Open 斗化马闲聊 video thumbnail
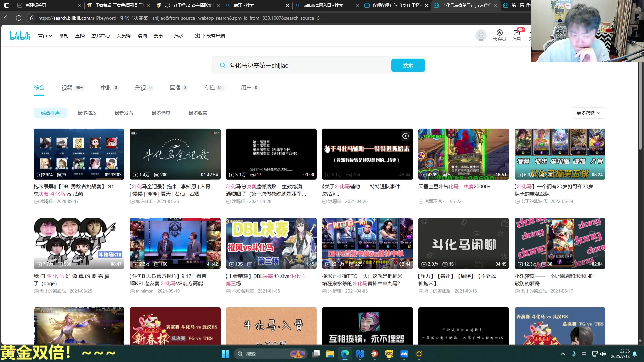The width and height of the screenshot is (644, 362). [464, 243]
